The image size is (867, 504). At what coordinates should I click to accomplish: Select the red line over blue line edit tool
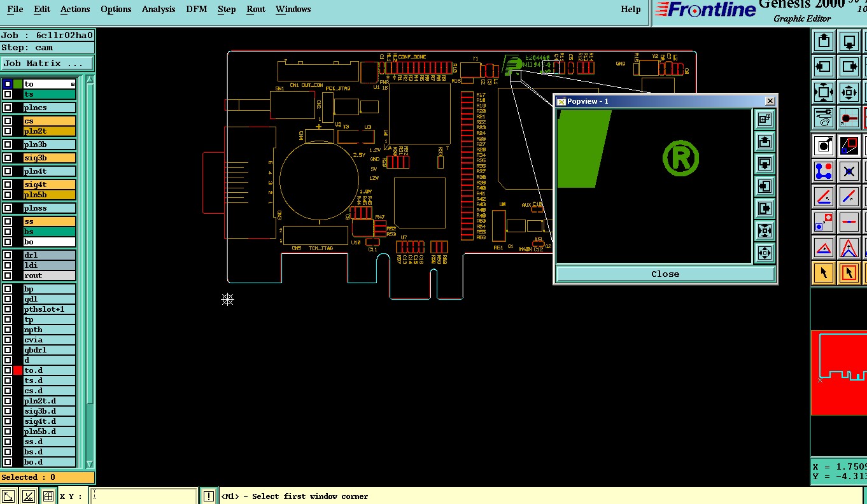[824, 197]
